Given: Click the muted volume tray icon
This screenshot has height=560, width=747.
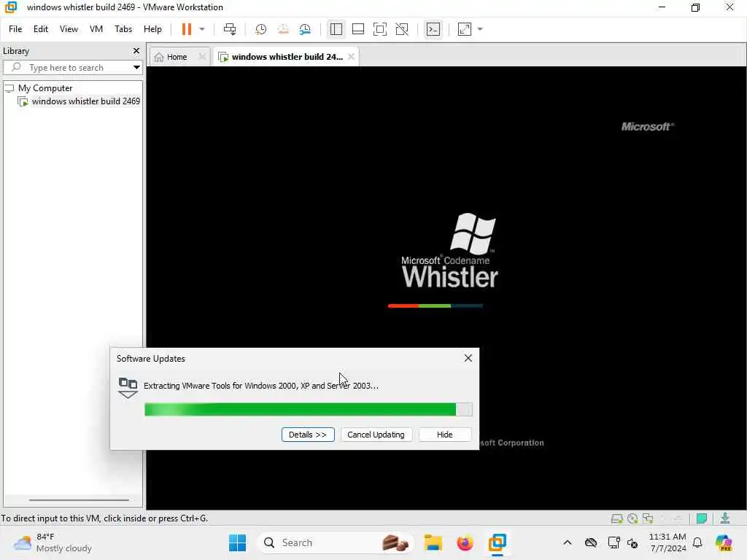Looking at the screenshot, I should coord(632,542).
